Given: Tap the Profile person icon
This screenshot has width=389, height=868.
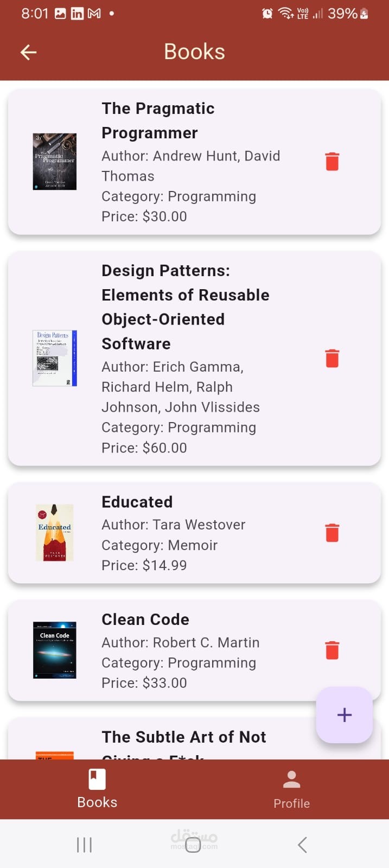Looking at the screenshot, I should click(291, 779).
